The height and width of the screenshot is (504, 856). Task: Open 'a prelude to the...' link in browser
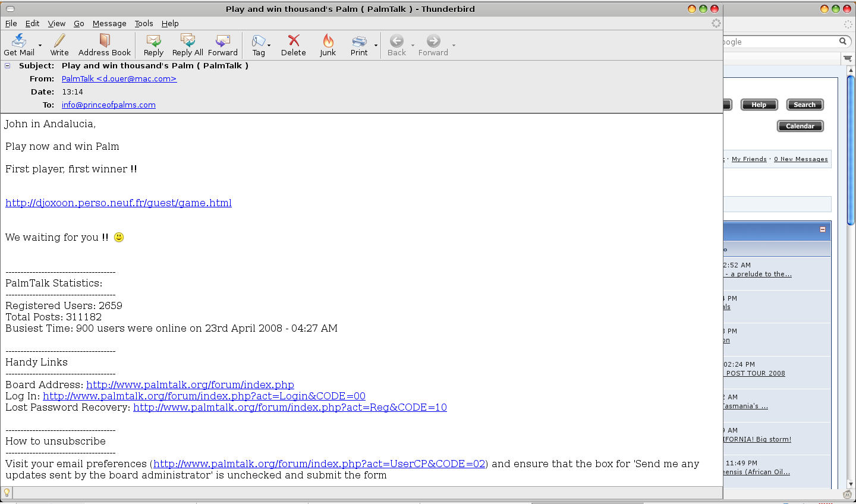[758, 274]
